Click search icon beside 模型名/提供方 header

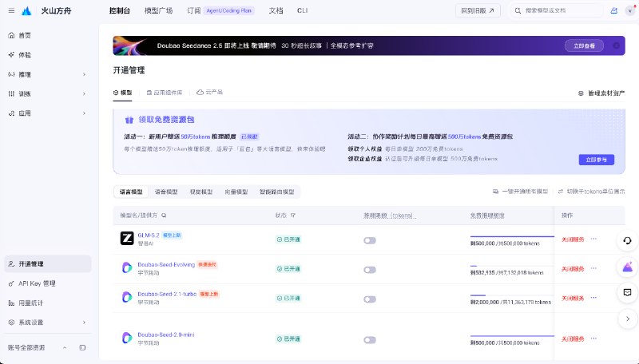point(164,216)
